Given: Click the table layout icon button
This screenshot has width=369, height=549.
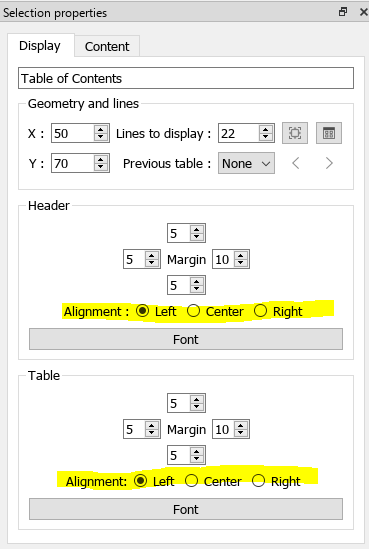Looking at the screenshot, I should tap(329, 133).
